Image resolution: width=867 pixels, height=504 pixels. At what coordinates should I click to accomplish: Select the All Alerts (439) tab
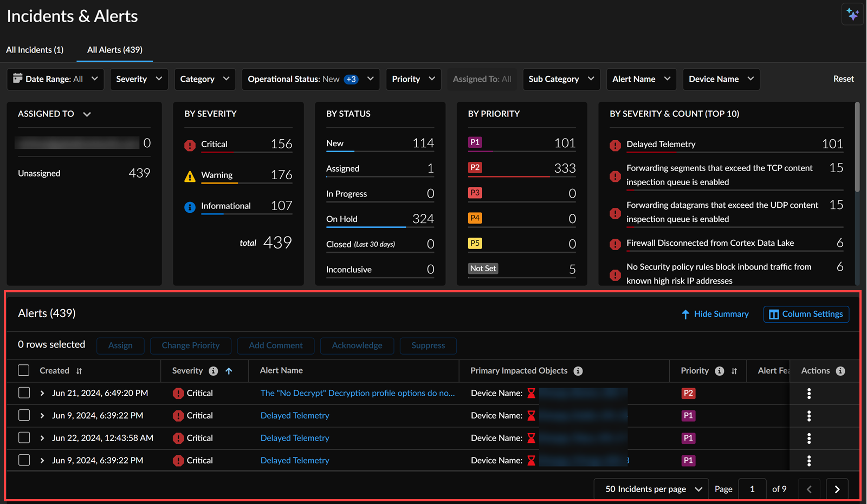click(115, 50)
